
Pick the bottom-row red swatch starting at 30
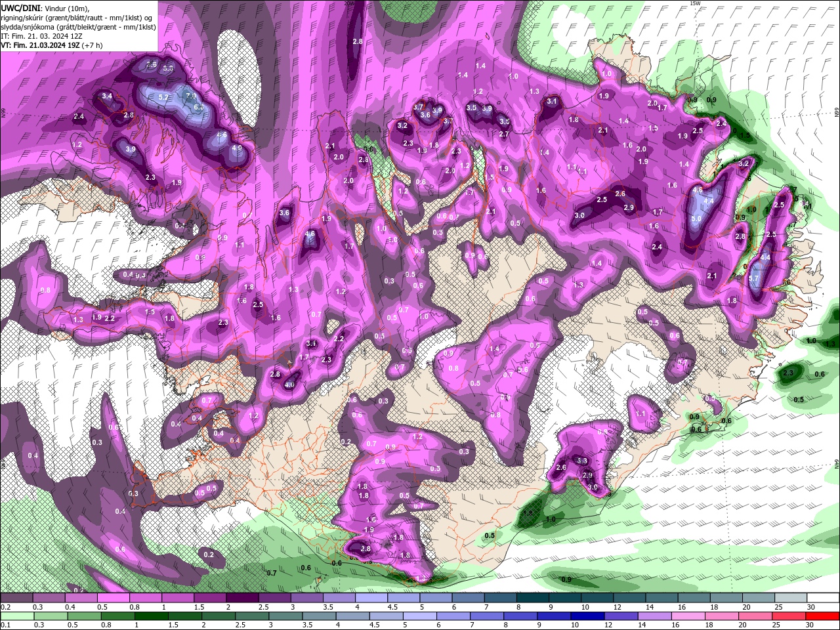[822, 616]
